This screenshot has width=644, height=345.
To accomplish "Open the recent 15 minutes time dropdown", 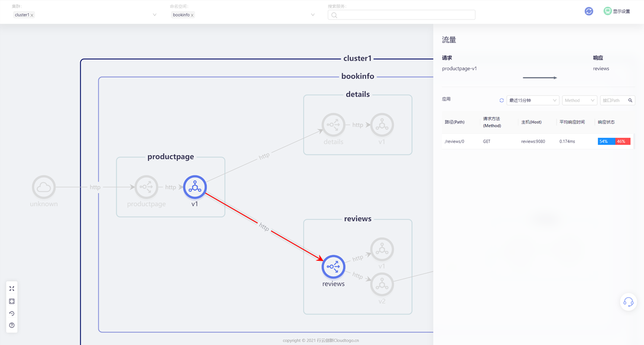I will point(533,101).
